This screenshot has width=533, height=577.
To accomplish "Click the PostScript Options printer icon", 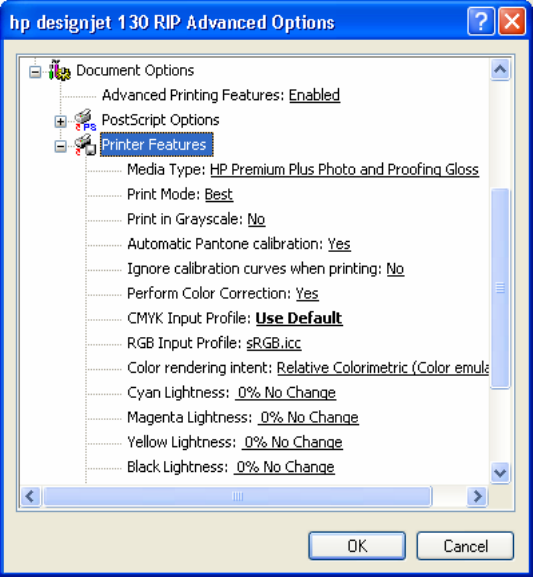I will 85,120.
